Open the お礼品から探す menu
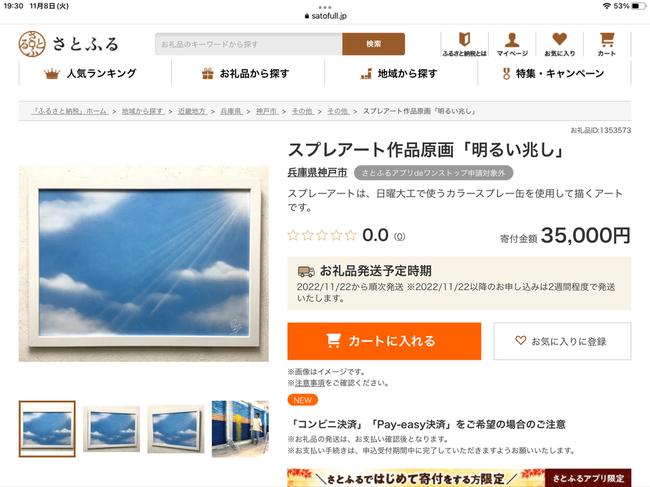 tap(248, 73)
